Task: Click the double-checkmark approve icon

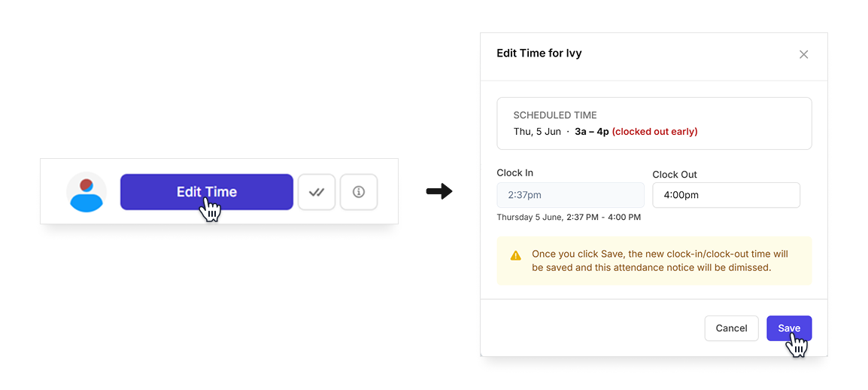Action: (x=317, y=192)
